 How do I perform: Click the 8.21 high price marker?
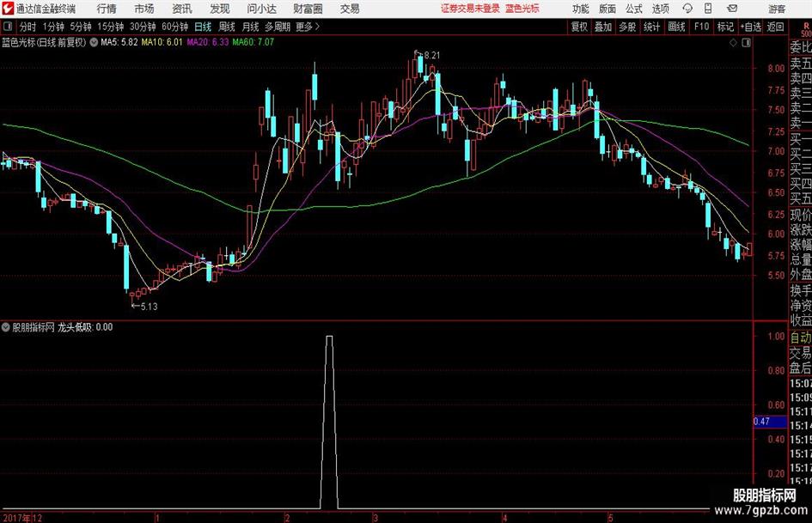click(x=431, y=55)
